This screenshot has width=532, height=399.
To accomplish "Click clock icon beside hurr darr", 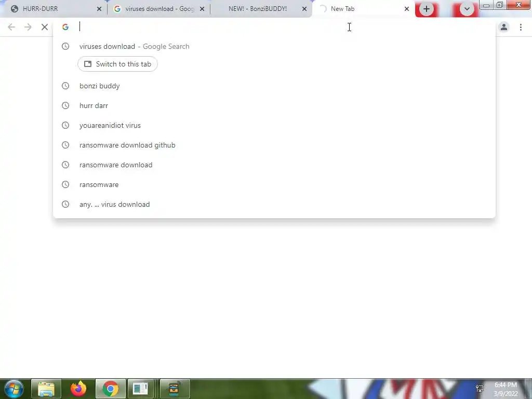I will (65, 105).
